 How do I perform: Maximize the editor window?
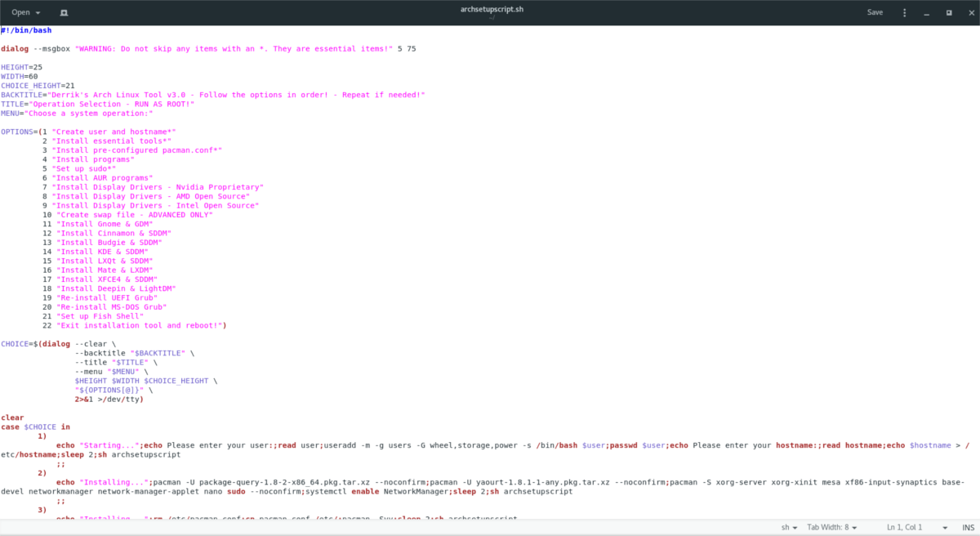948,12
